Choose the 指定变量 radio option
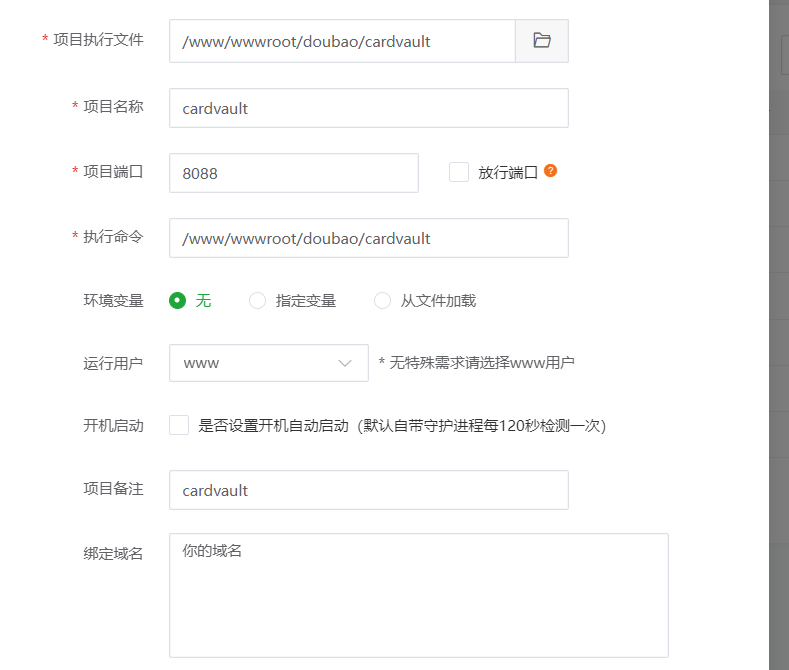789x670 pixels. (x=257, y=300)
